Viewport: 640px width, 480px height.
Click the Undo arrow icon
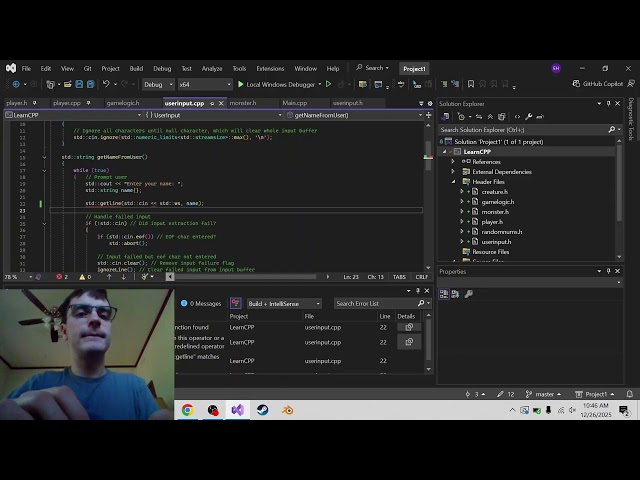pyautogui.click(x=106, y=84)
